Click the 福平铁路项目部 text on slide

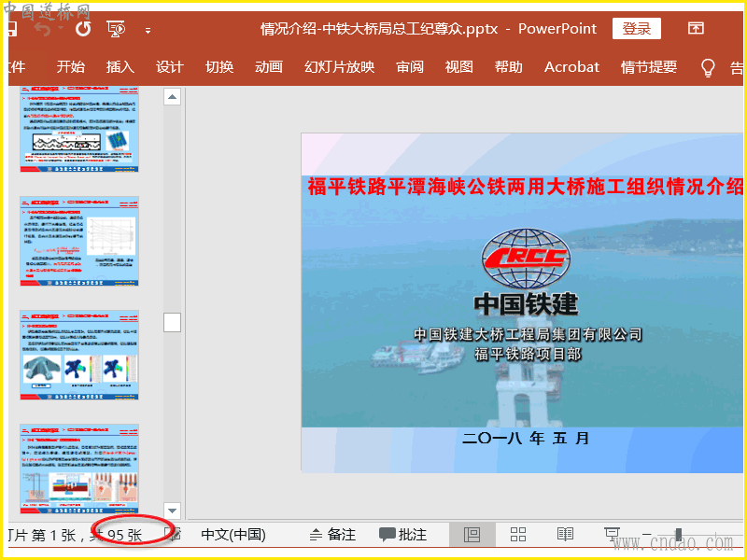(x=528, y=355)
